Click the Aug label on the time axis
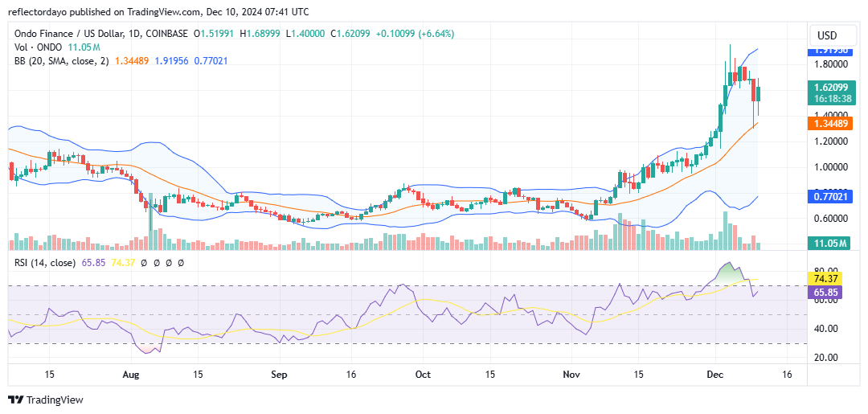The image size is (868, 414). tap(132, 374)
